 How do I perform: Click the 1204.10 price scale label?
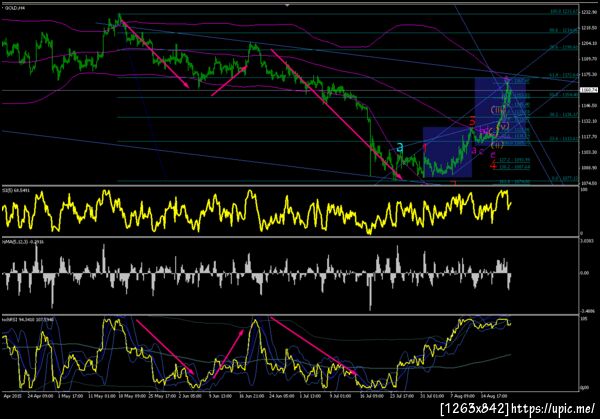pos(589,44)
